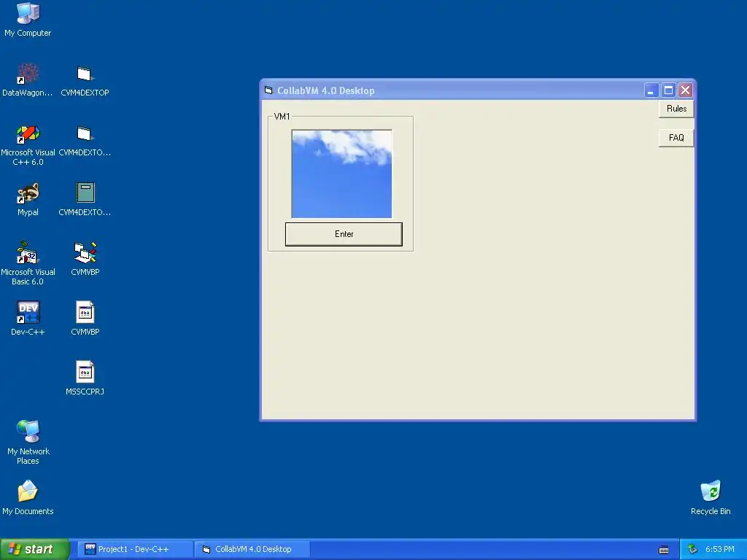Open the Windows start menu
747x560 pixels.
(35, 549)
